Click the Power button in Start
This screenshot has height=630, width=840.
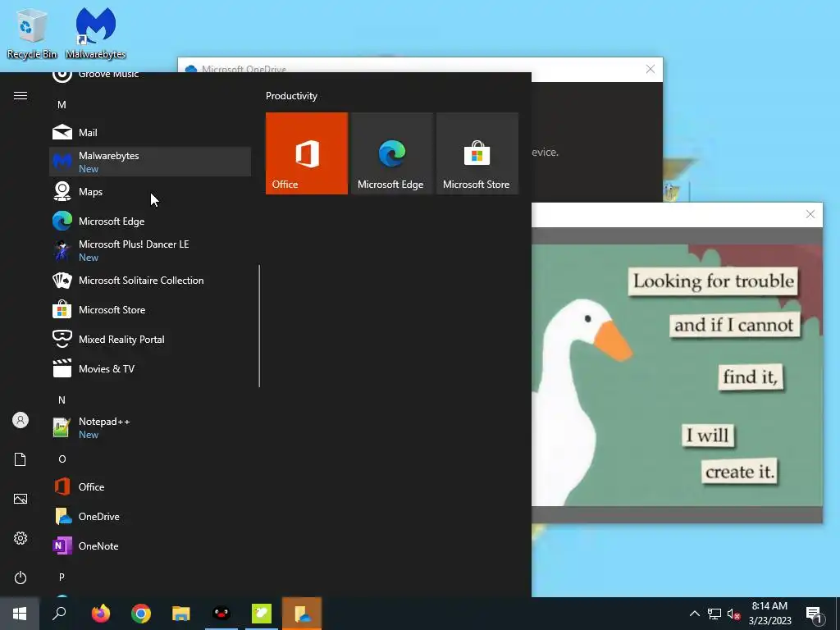coord(21,577)
